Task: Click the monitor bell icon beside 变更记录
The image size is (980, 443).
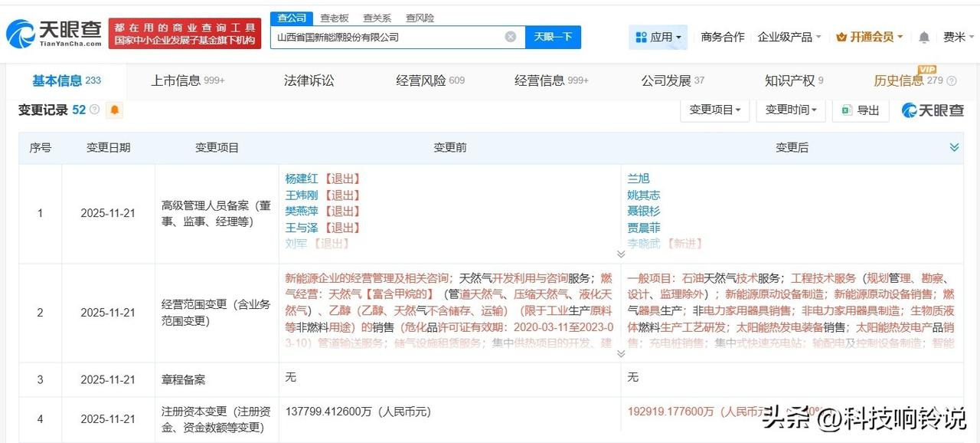Action: coord(114,110)
